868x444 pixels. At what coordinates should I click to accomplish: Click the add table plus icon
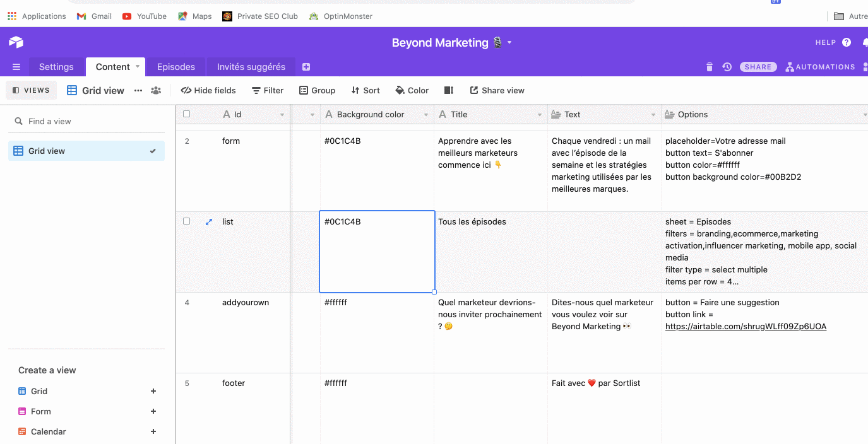point(306,67)
